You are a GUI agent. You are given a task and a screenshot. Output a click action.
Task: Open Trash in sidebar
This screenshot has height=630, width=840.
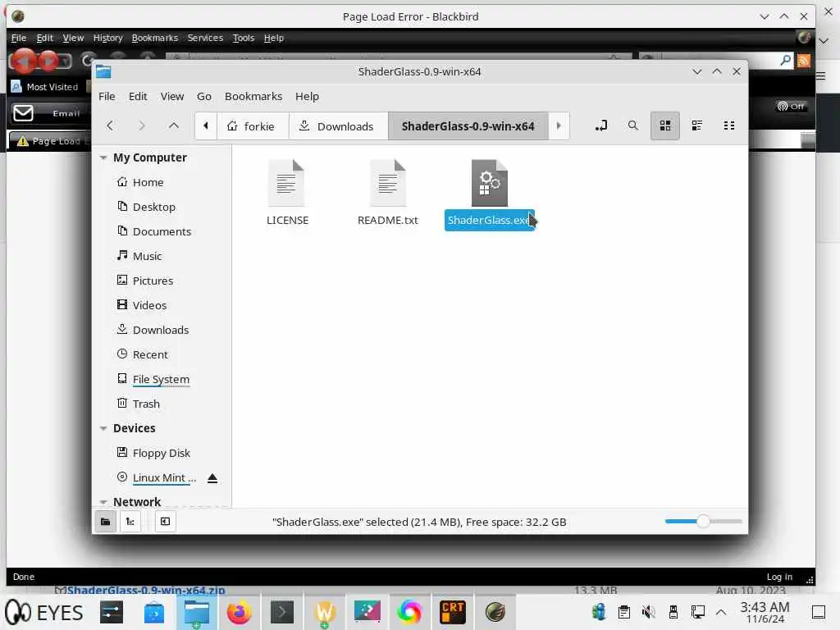click(146, 404)
